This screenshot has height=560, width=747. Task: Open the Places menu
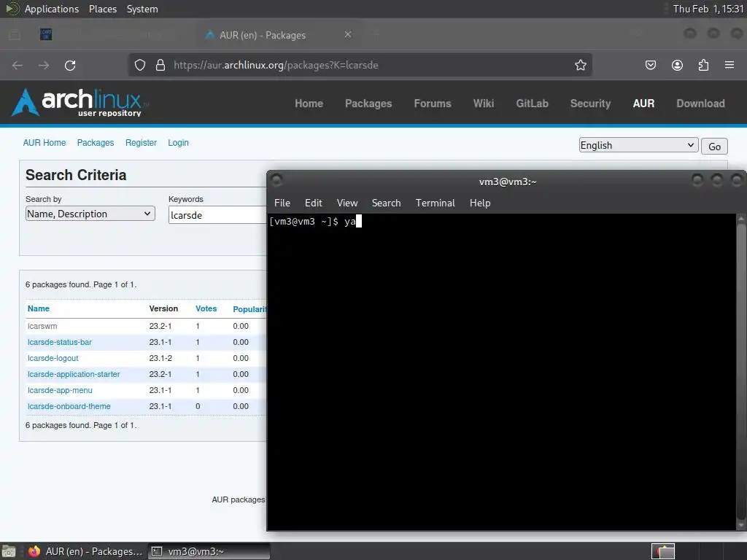coord(102,9)
